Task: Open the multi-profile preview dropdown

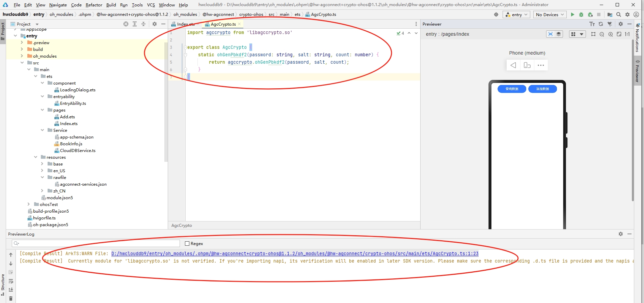Action: point(577,34)
